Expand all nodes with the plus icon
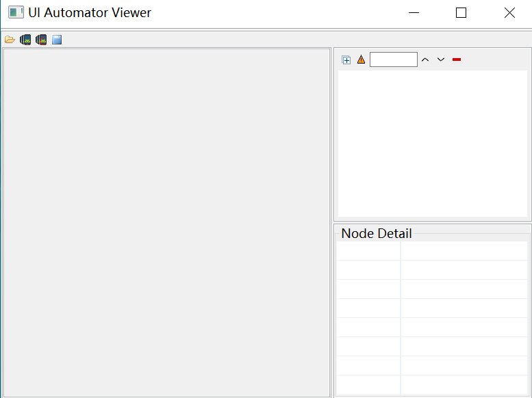The height and width of the screenshot is (398, 532). click(346, 60)
